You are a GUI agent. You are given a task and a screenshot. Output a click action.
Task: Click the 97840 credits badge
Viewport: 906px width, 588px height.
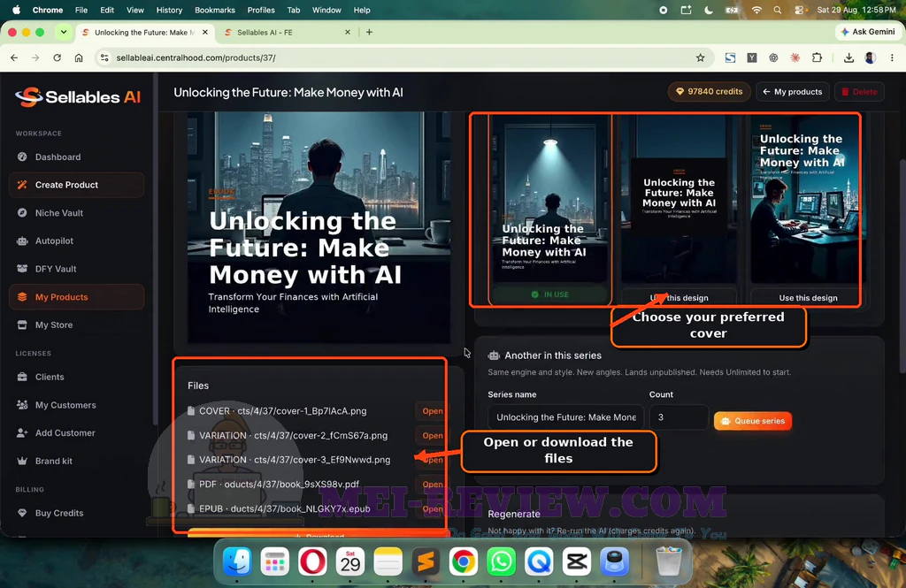click(709, 92)
